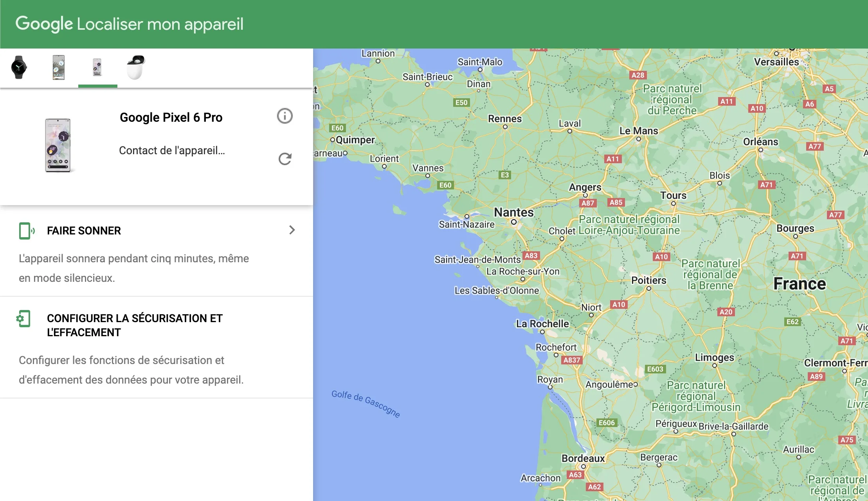Image resolution: width=868 pixels, height=501 pixels.
Task: Click Nantes city marker on map
Action: pyautogui.click(x=514, y=222)
